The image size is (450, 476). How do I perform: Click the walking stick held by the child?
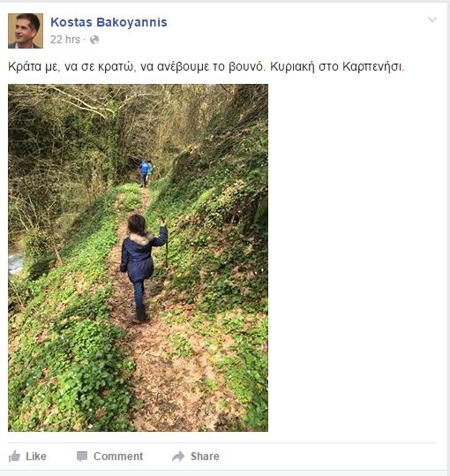pyautogui.click(x=165, y=242)
